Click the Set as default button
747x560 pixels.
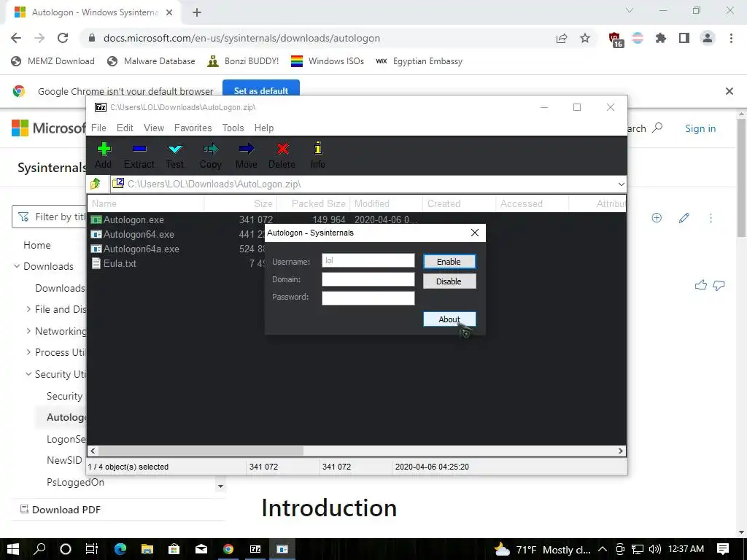click(261, 90)
